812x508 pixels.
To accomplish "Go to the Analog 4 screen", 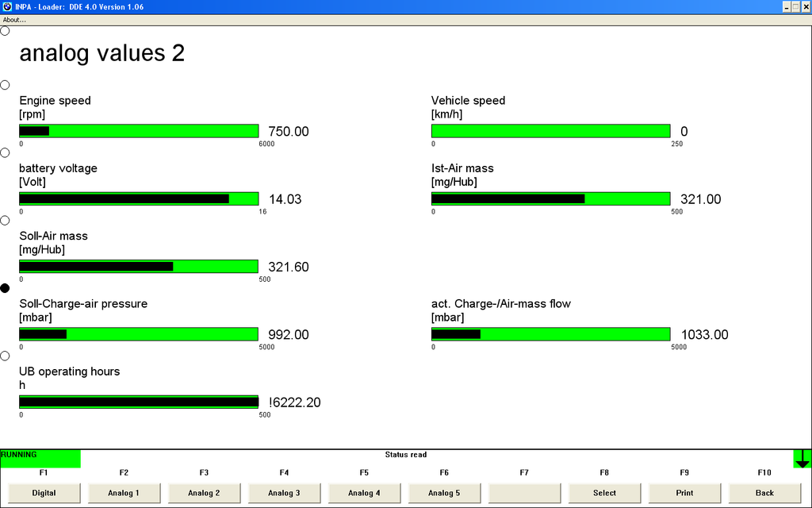I will pyautogui.click(x=364, y=493).
